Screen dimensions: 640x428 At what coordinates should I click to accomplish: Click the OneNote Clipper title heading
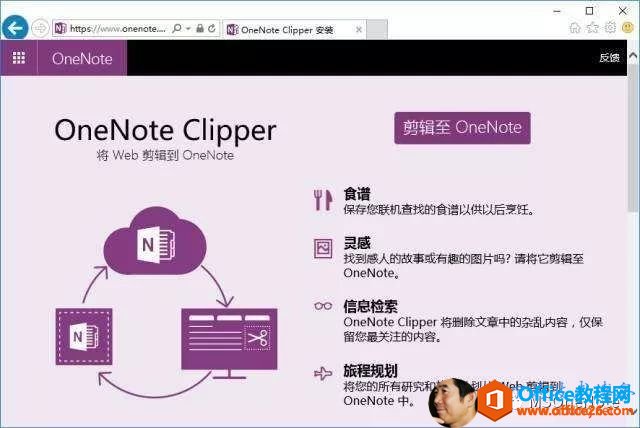tap(166, 131)
